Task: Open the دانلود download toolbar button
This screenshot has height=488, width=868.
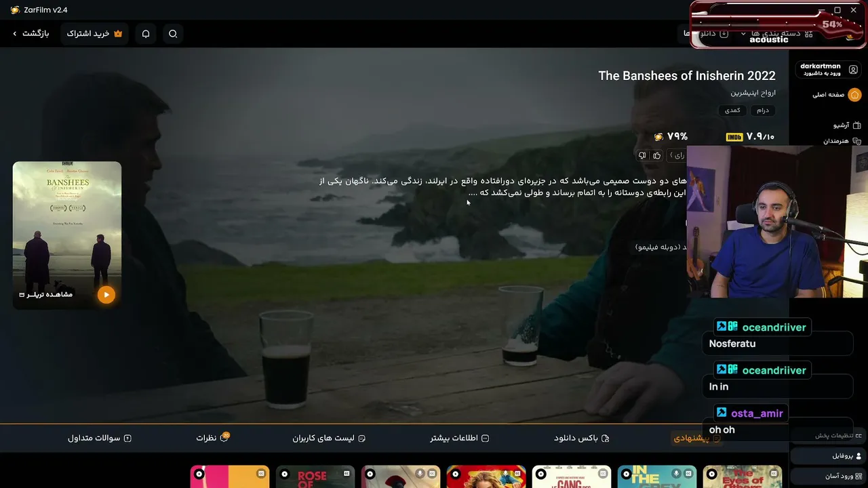Action: [707, 34]
